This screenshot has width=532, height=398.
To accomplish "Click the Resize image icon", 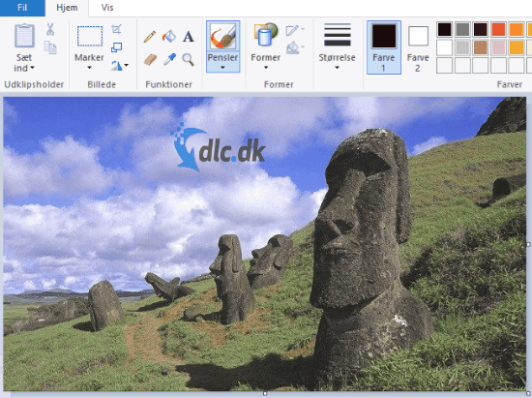I will [116, 47].
